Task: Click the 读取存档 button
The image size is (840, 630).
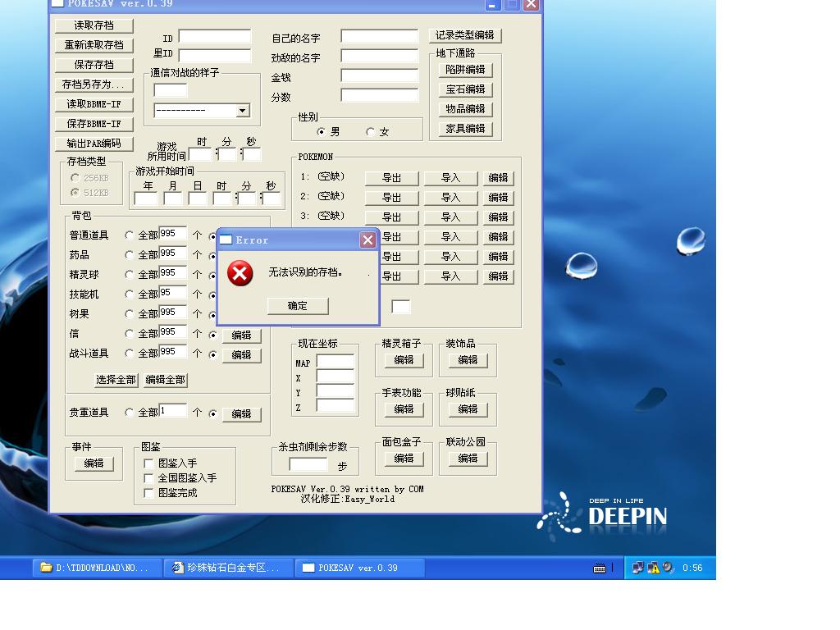Action: click(x=94, y=25)
